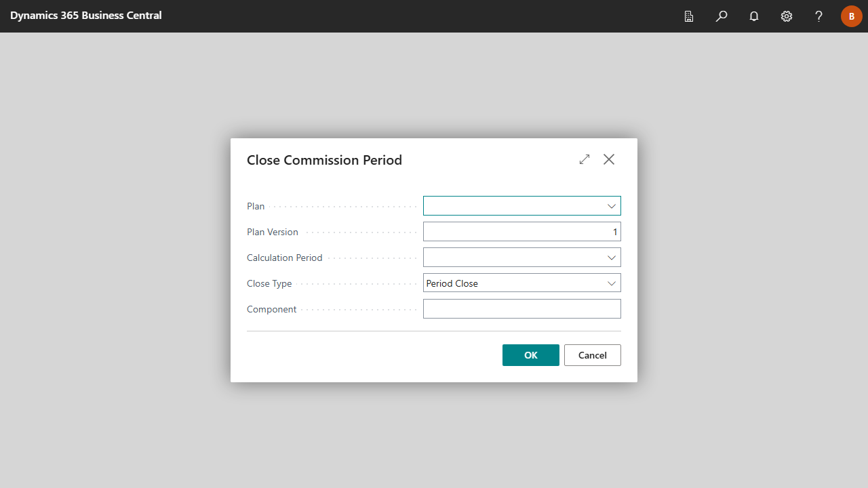
Task: Click inside the Calculation Period text box
Action: [513, 258]
